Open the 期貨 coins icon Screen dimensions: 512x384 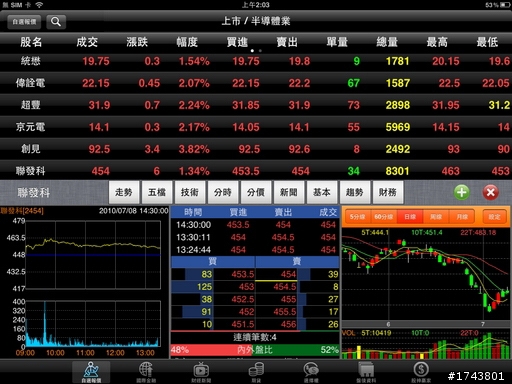256,372
